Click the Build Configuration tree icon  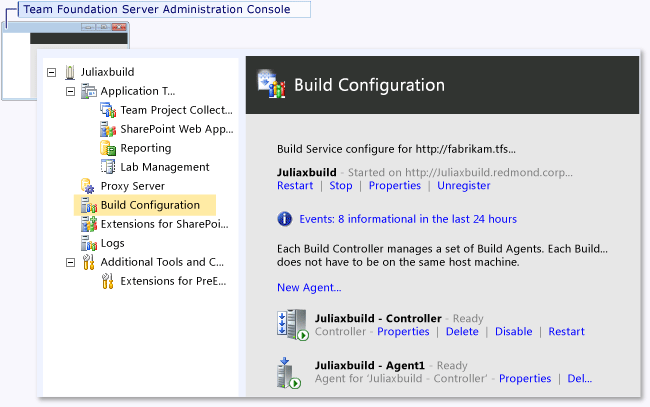click(89, 205)
